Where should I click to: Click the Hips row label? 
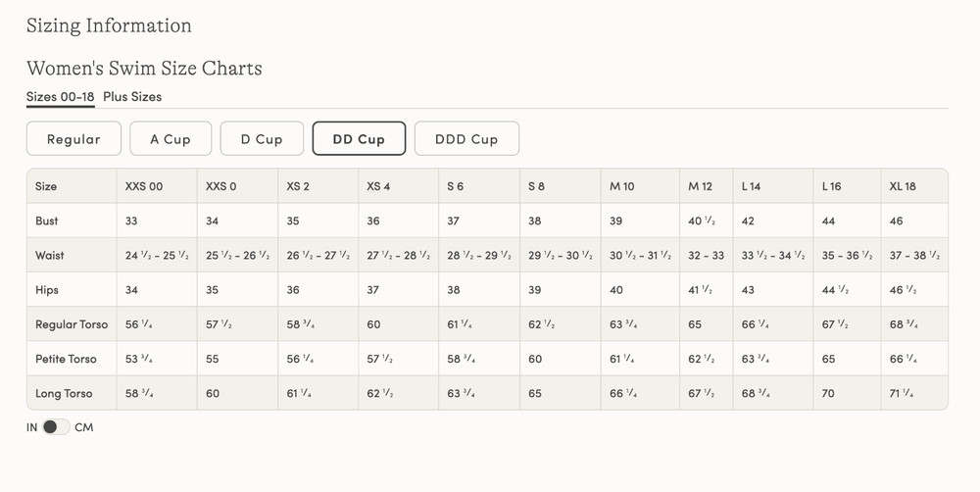click(x=47, y=290)
